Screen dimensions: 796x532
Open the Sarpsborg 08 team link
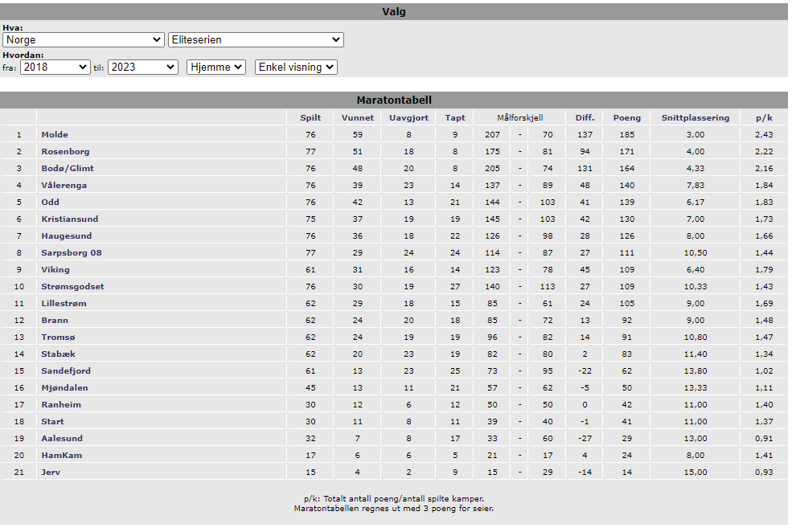[72, 252]
